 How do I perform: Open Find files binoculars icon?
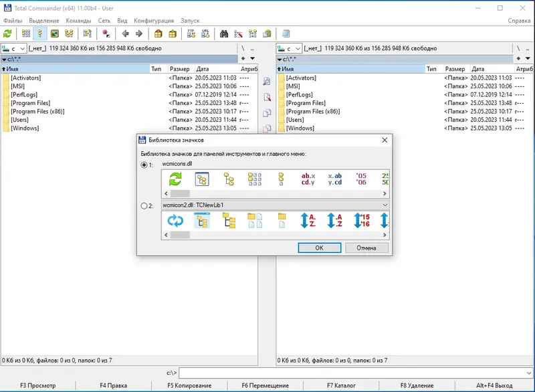(224, 33)
